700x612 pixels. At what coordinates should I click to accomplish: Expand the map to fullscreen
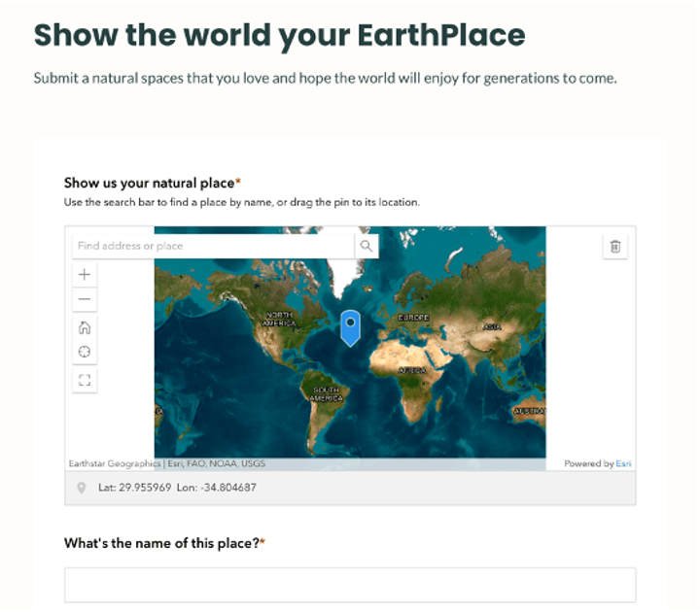pyautogui.click(x=85, y=380)
